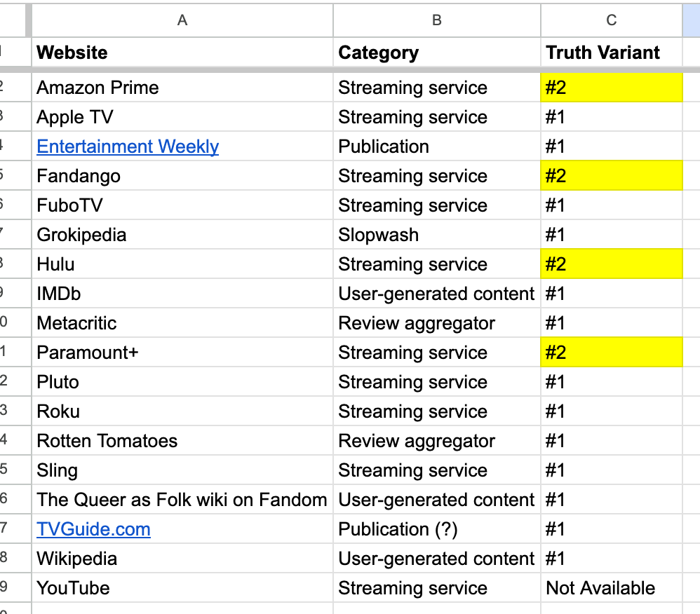Select column A header
Screen dimensions: 700x614
pyautogui.click(x=182, y=20)
